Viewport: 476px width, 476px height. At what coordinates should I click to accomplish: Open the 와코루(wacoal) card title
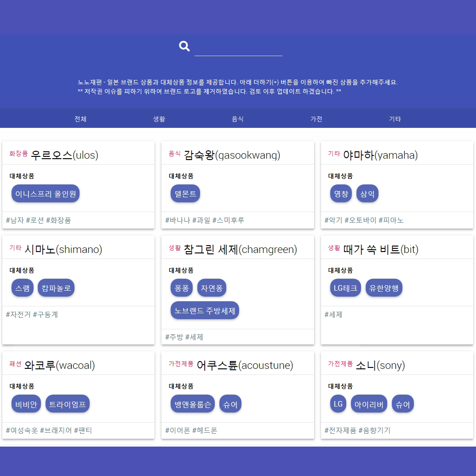(59, 365)
